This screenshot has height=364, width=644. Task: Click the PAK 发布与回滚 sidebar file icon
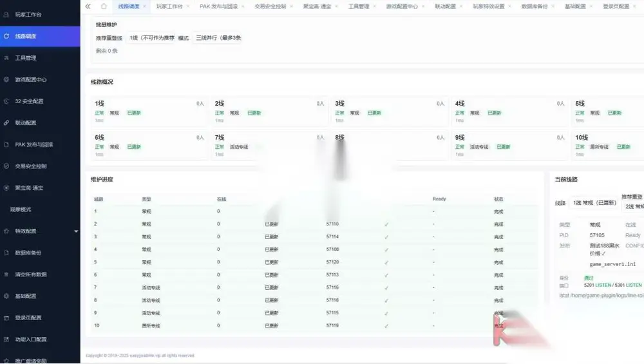coord(6,144)
